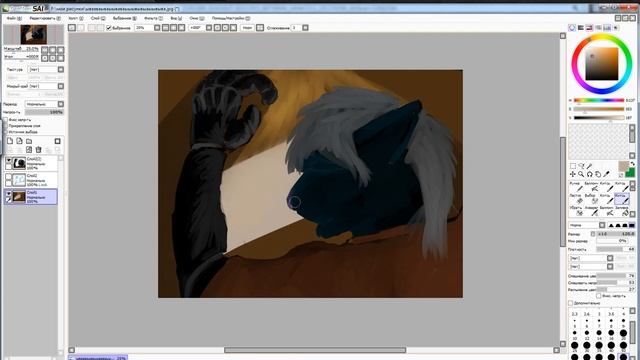The height and width of the screenshot is (360, 640).
Task: Open the Текстура dropdown in layer panel
Action: (x=61, y=69)
